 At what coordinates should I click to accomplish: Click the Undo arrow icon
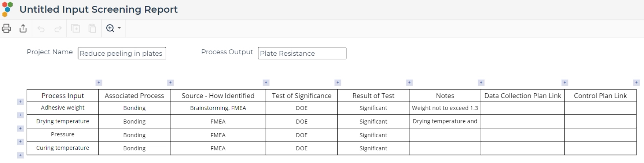coord(41,29)
